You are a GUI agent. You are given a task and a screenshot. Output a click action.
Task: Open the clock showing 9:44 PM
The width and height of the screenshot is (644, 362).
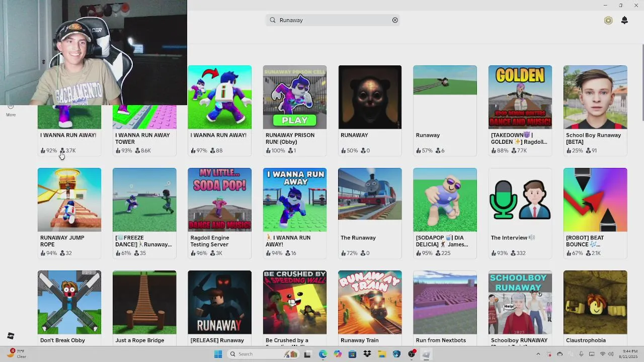pyautogui.click(x=629, y=354)
